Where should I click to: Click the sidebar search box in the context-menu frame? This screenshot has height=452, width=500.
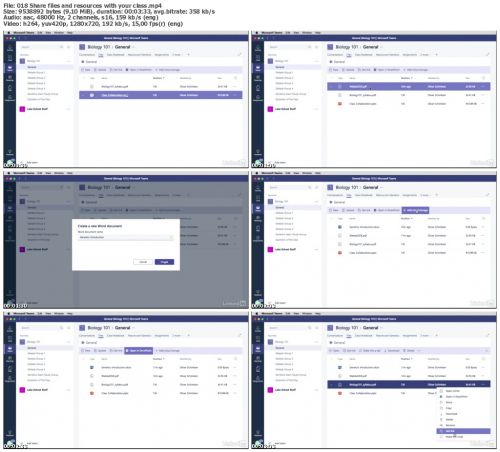tap(289, 328)
